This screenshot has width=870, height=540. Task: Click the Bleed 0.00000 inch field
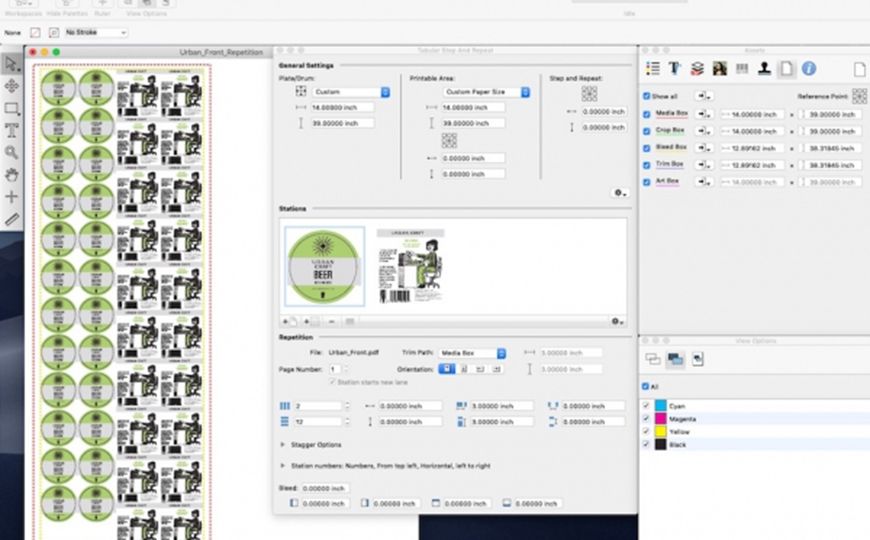325,488
